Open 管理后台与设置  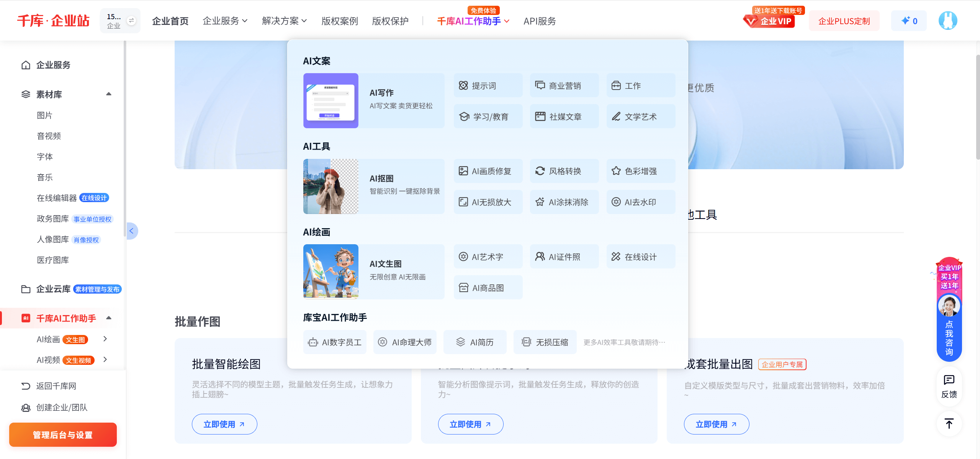pyautogui.click(x=62, y=434)
